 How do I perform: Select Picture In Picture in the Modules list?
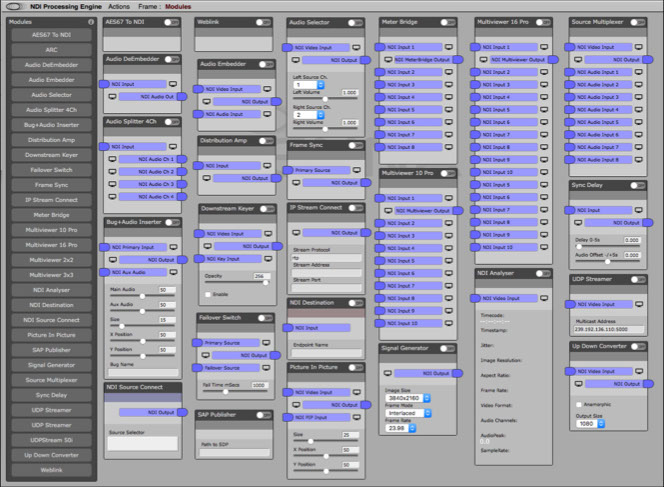tap(52, 335)
